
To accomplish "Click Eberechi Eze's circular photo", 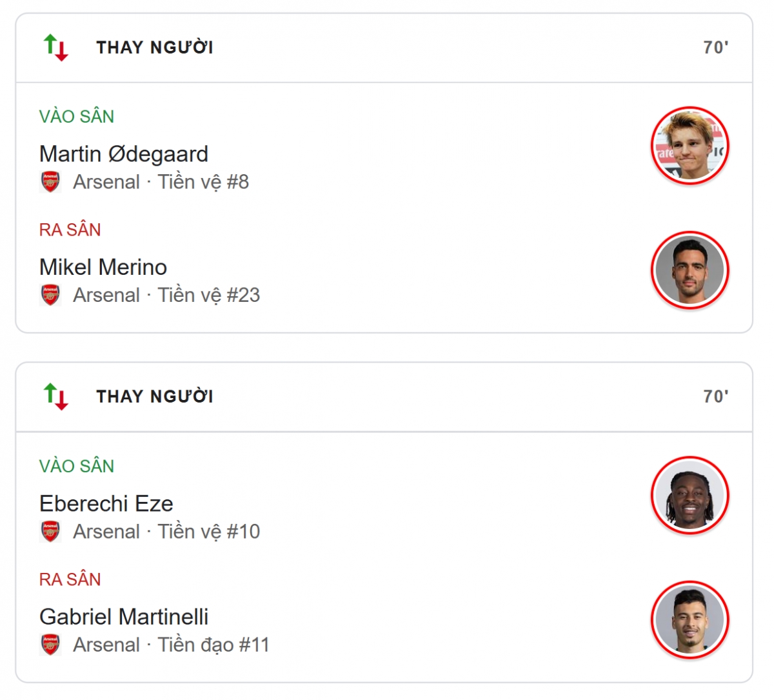I will [690, 495].
